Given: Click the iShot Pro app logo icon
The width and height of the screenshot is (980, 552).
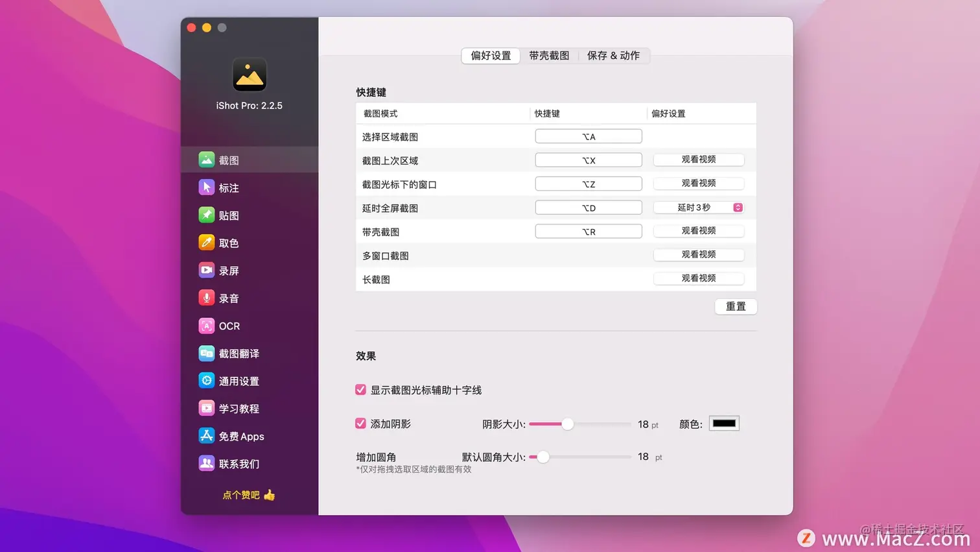Looking at the screenshot, I should coord(250,75).
